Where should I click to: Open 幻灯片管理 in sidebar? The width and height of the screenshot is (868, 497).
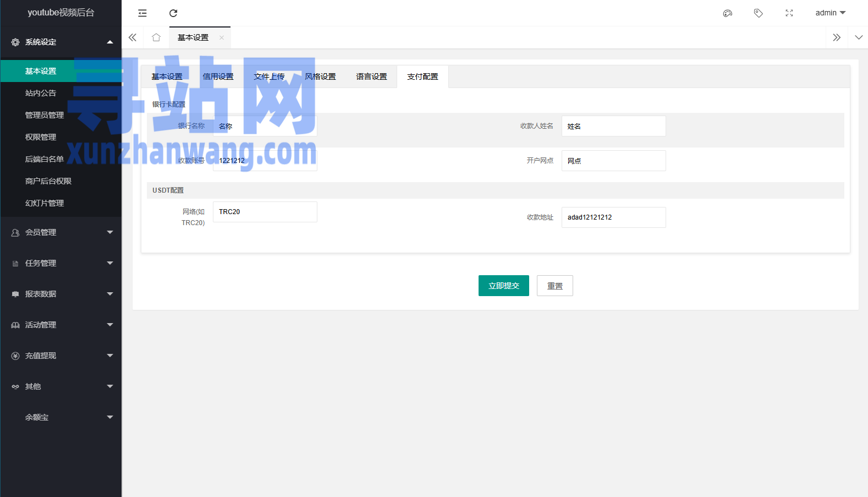(x=61, y=203)
